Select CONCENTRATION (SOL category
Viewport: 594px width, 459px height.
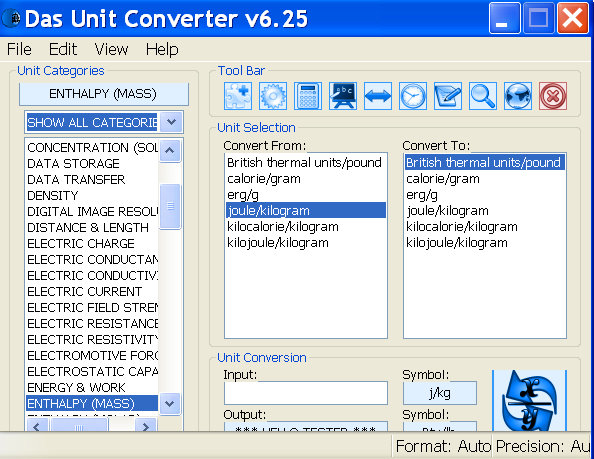[92, 147]
